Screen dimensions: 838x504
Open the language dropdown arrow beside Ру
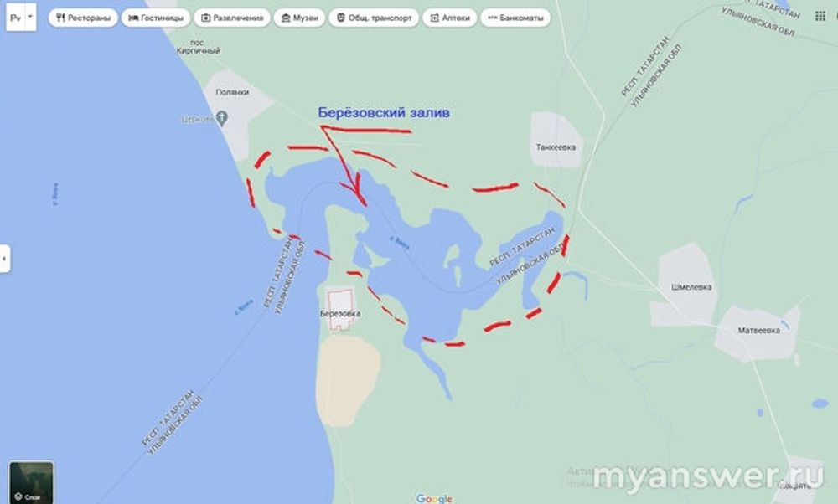point(30,17)
